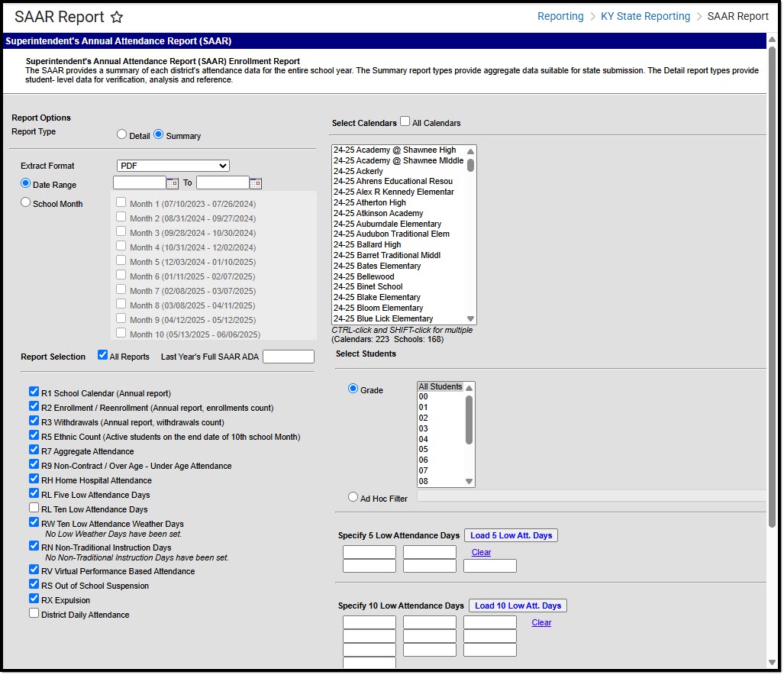Uncheck R9 Non-Contract / Over Age report
The height and width of the screenshot is (675, 784).
point(34,464)
